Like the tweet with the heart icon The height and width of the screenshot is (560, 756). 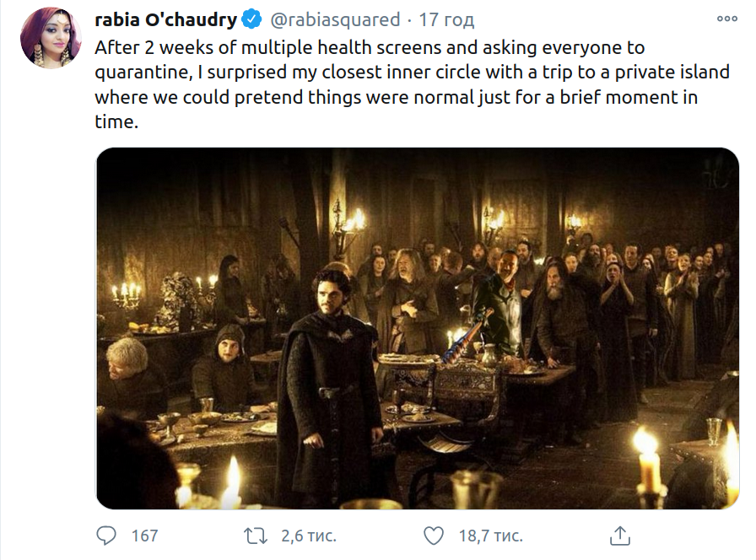(433, 535)
